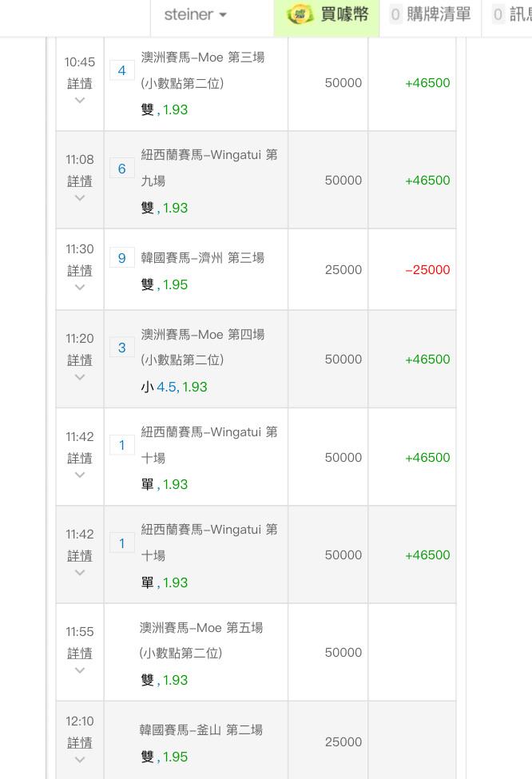The width and height of the screenshot is (532, 779).
Task: Click number badge 1 in the first 11:42 row
Action: (121, 445)
